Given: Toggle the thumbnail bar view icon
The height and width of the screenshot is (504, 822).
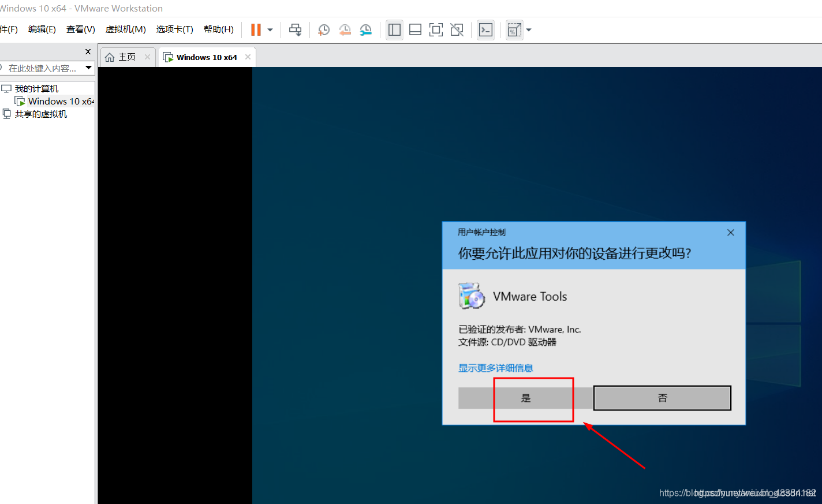Looking at the screenshot, I should pyautogui.click(x=415, y=30).
